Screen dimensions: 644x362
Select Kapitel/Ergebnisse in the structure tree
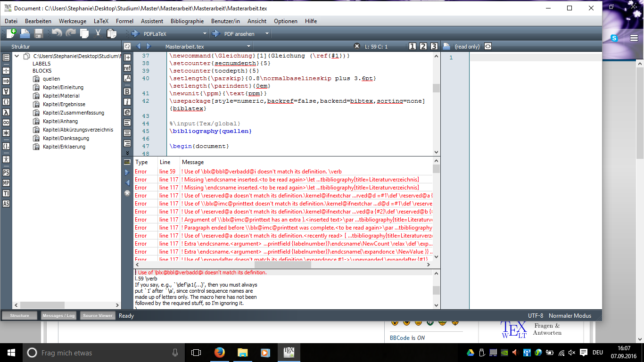[64, 104]
